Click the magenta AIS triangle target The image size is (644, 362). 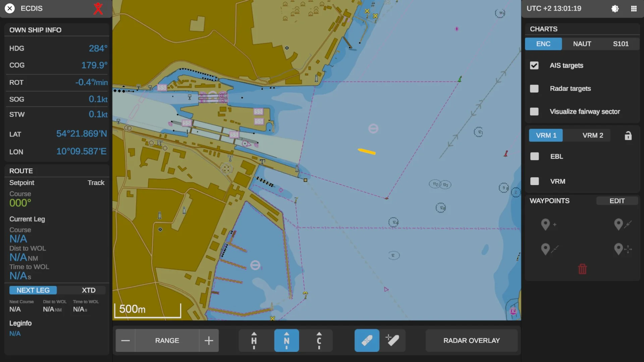pyautogui.click(x=386, y=289)
